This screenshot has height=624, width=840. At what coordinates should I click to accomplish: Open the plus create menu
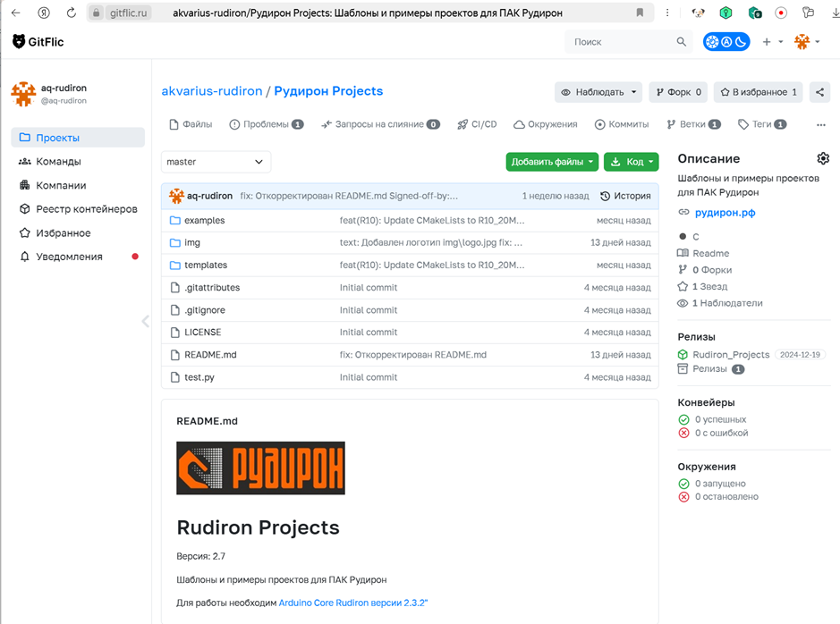(773, 42)
